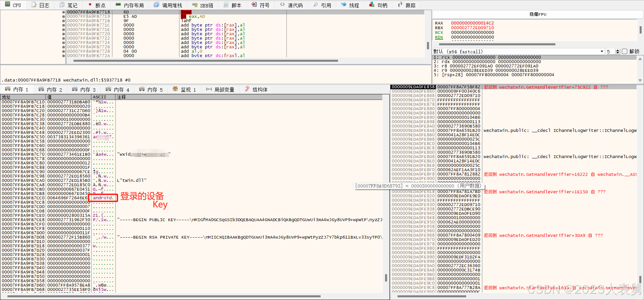Toggle breakpoint dot at 00007FF8A9FB771B
This screenshot has height=300, width=644.
point(63,21)
